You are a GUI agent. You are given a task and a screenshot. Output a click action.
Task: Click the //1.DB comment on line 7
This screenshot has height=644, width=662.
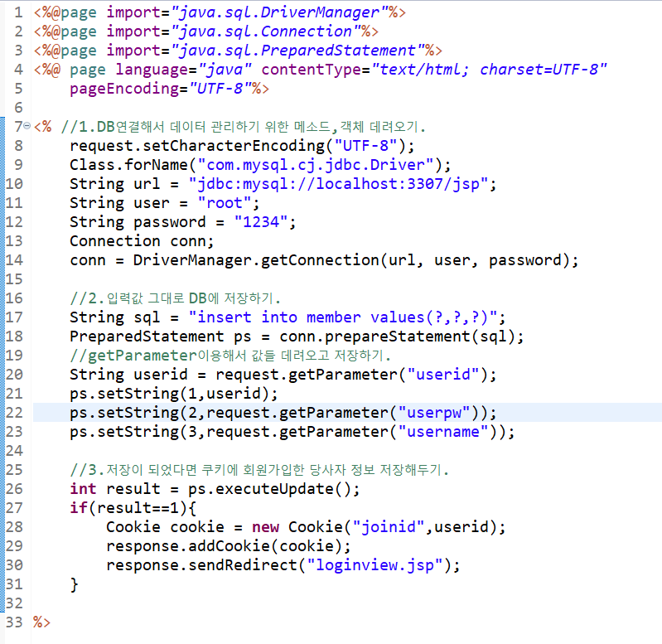(x=244, y=127)
